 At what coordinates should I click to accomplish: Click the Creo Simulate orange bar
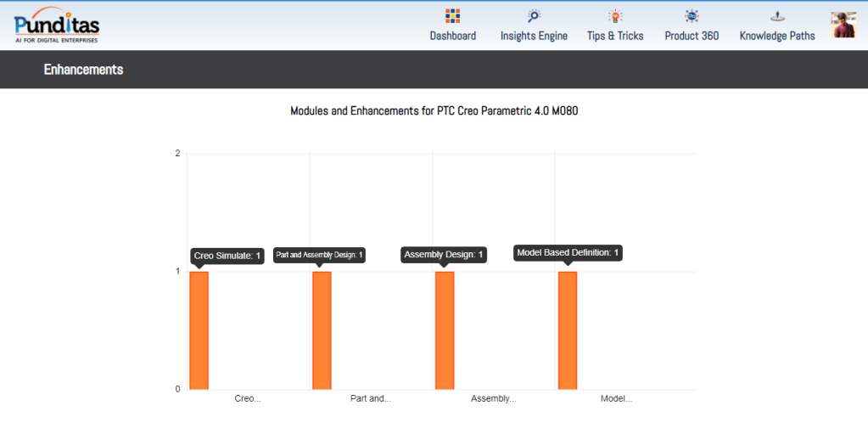coord(199,330)
